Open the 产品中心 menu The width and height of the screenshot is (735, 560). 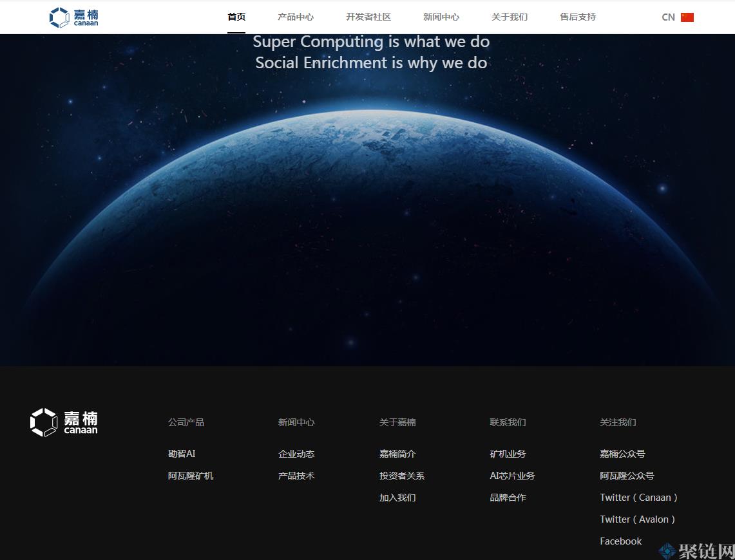(295, 17)
